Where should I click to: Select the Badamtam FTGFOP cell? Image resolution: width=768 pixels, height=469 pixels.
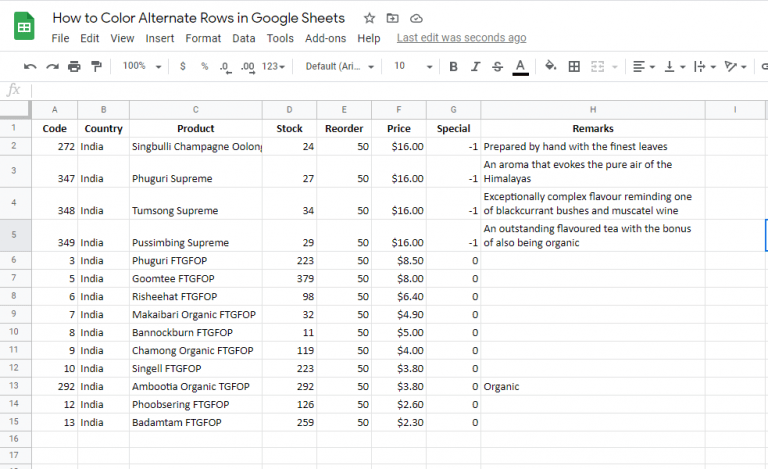(x=195, y=422)
